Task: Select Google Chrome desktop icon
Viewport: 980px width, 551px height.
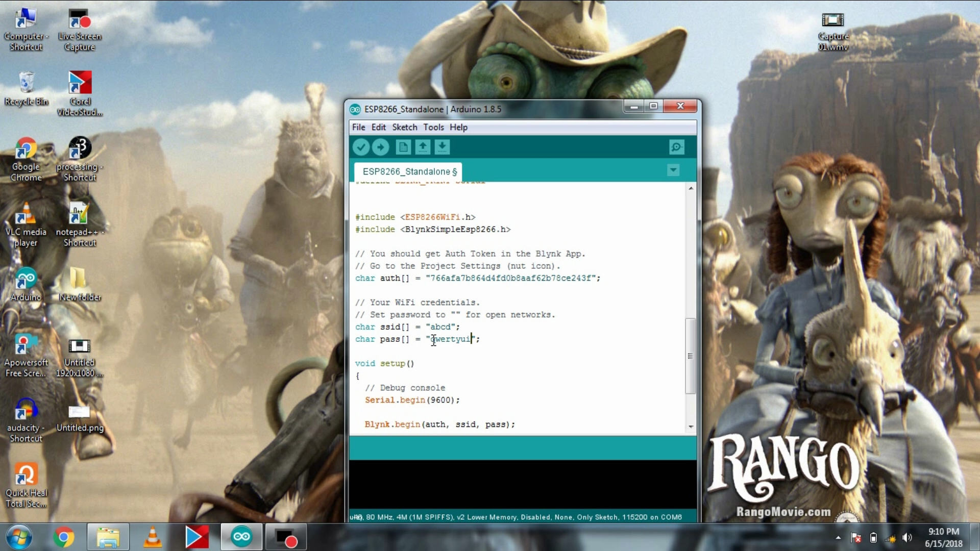Action: click(26, 159)
